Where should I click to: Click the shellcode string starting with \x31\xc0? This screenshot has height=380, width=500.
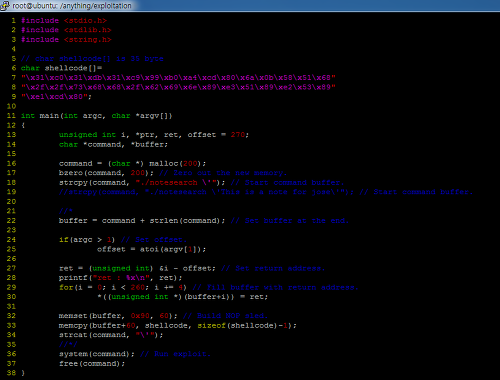tap(178, 78)
